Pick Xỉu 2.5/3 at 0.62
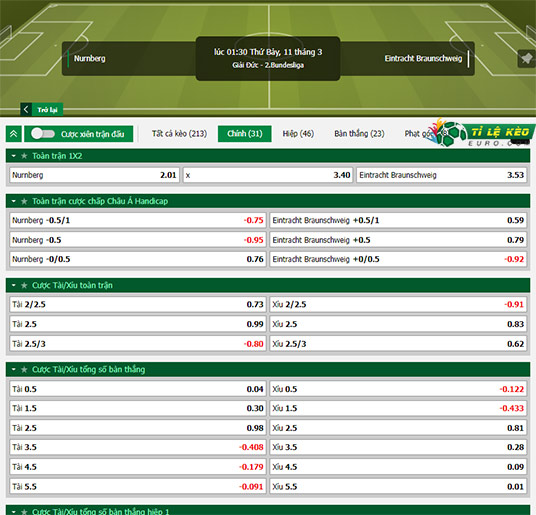This screenshot has width=536, height=515. [x=398, y=343]
